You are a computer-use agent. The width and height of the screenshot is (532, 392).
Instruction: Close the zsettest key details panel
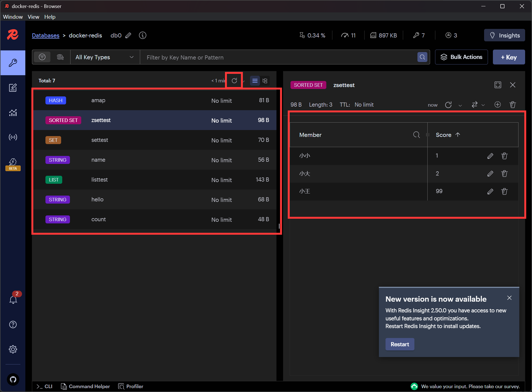tap(513, 85)
